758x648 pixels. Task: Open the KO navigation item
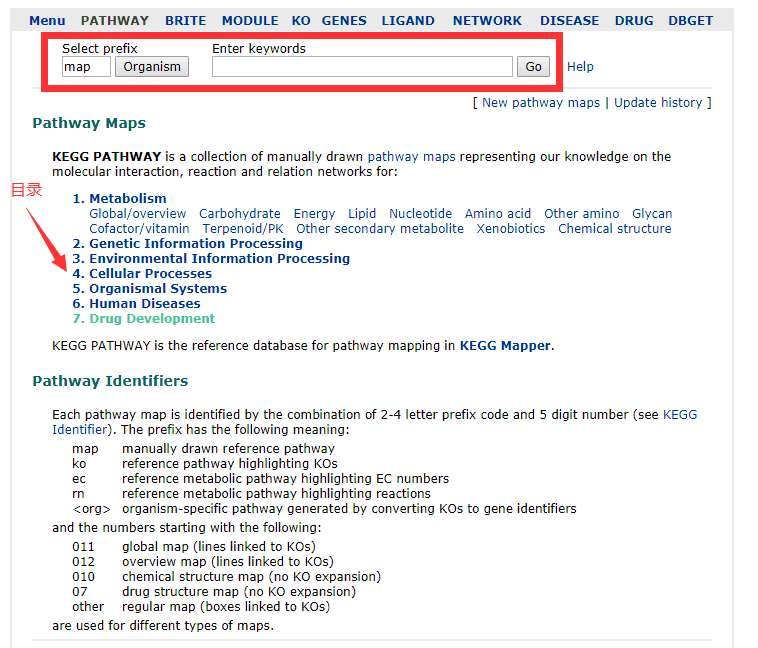[x=301, y=20]
